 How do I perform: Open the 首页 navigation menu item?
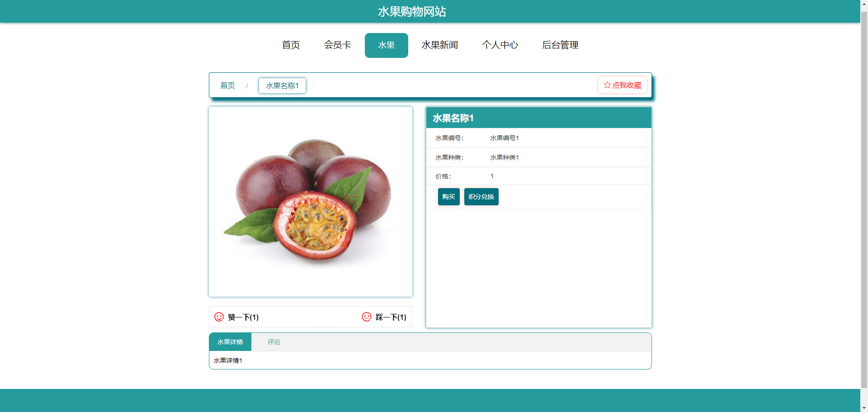pyautogui.click(x=291, y=45)
